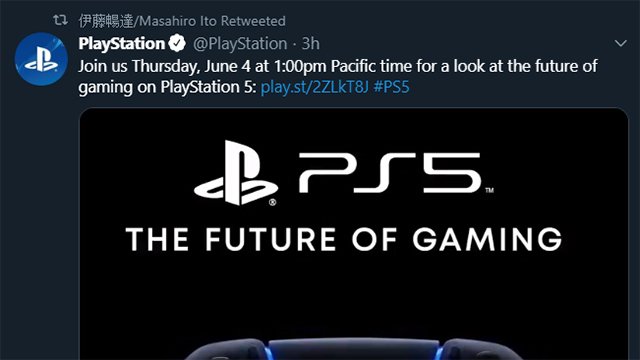Click the PS5 wordmark in the image
Viewport: 640px width, 360px height.
[390, 173]
